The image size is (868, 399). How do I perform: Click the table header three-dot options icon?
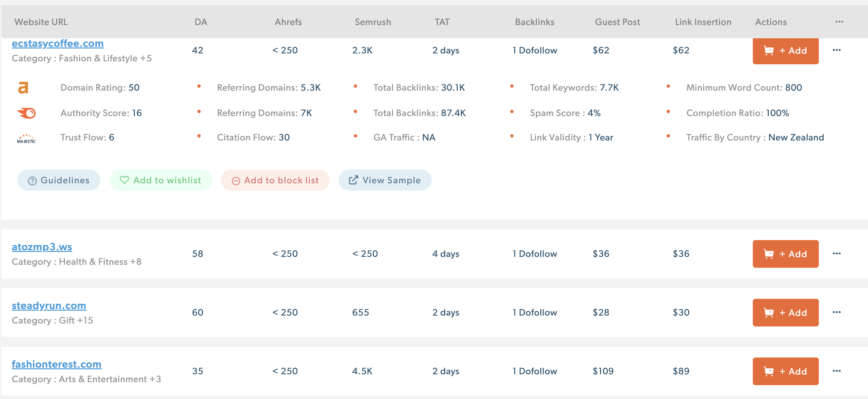[839, 22]
